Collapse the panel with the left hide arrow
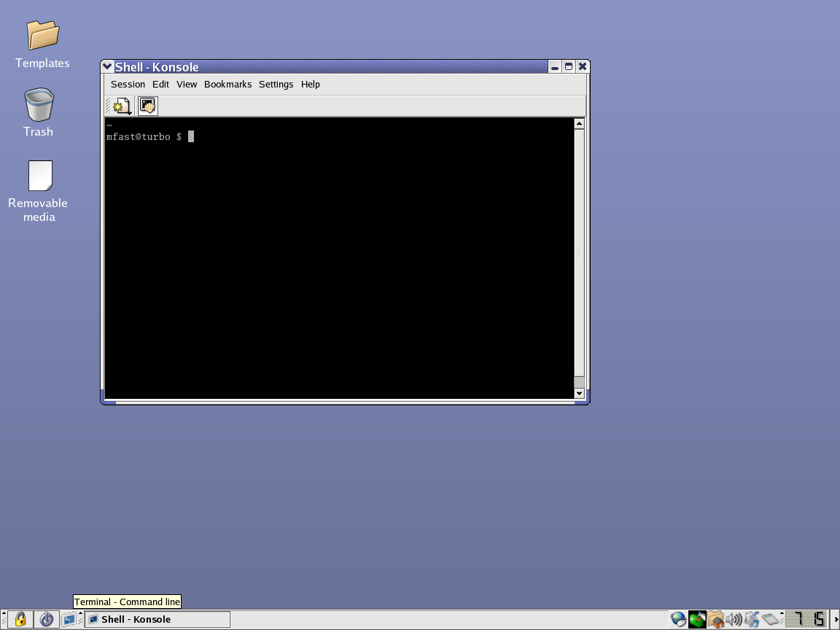Viewport: 840px width, 630px height. click(x=4, y=613)
